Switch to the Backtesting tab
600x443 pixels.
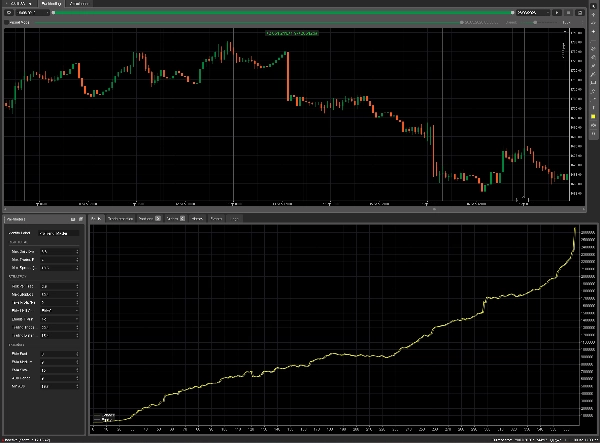pyautogui.click(x=51, y=3)
